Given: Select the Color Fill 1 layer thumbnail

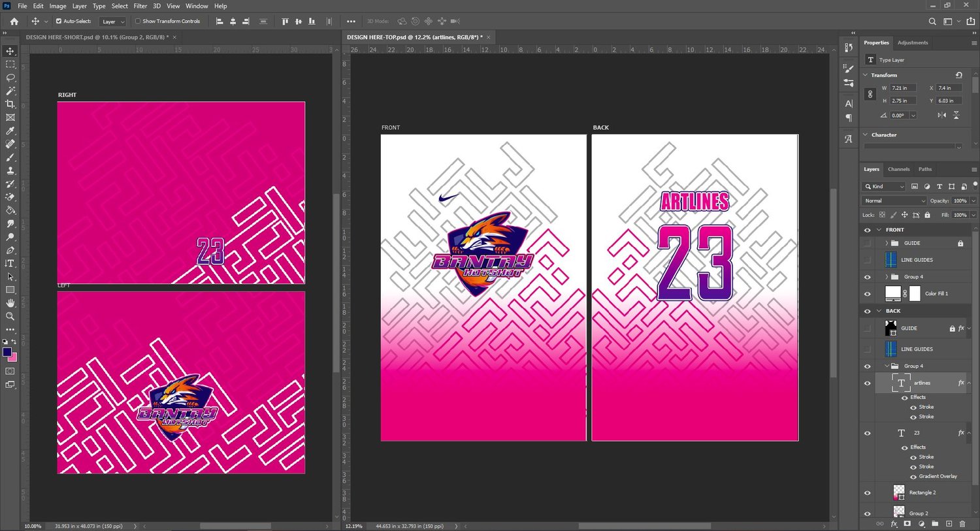Looking at the screenshot, I should [892, 294].
